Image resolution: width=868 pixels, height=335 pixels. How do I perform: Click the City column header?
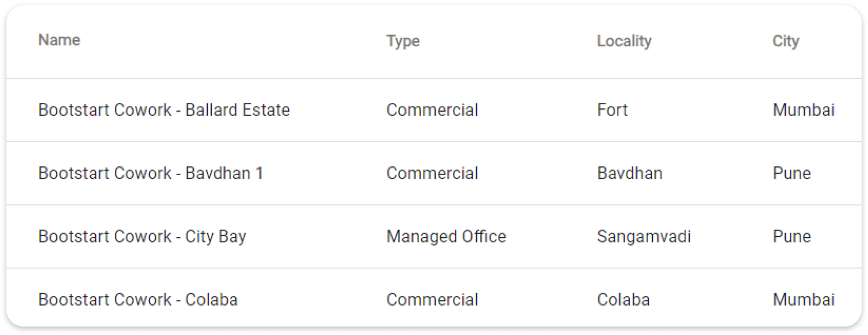click(x=785, y=41)
